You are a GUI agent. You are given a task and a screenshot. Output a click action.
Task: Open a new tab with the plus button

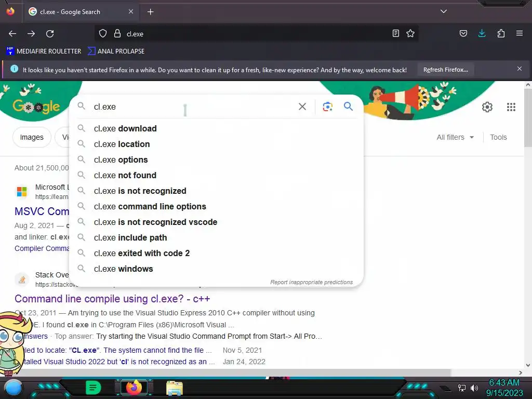point(150,12)
